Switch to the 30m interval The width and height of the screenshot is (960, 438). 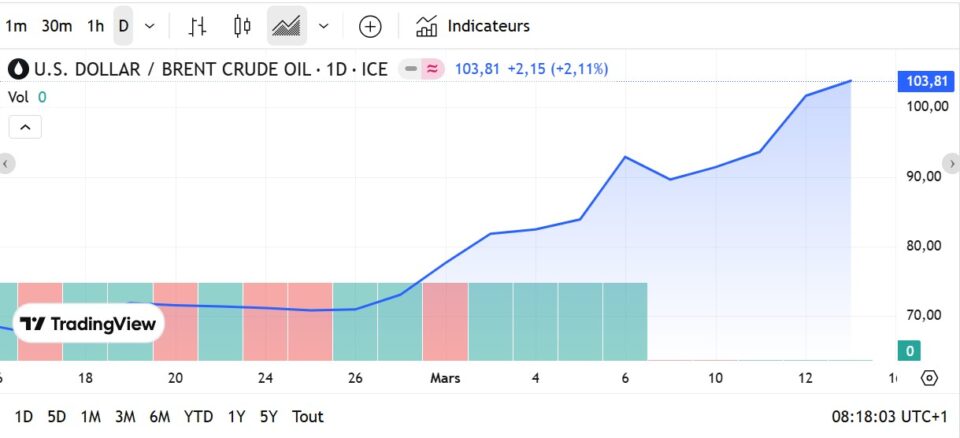56,26
